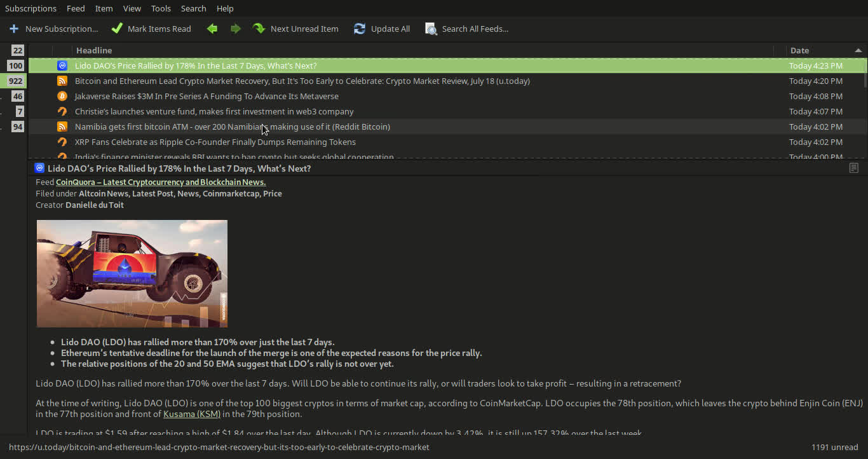This screenshot has width=868, height=459.
Task: Open the Search menu
Action: point(193,8)
